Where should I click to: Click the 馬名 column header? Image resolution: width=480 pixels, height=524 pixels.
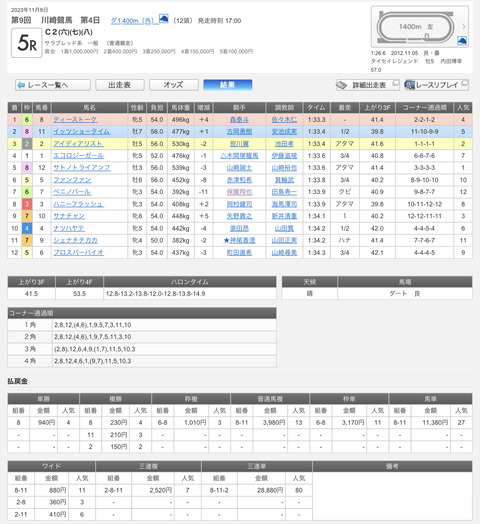(x=89, y=108)
